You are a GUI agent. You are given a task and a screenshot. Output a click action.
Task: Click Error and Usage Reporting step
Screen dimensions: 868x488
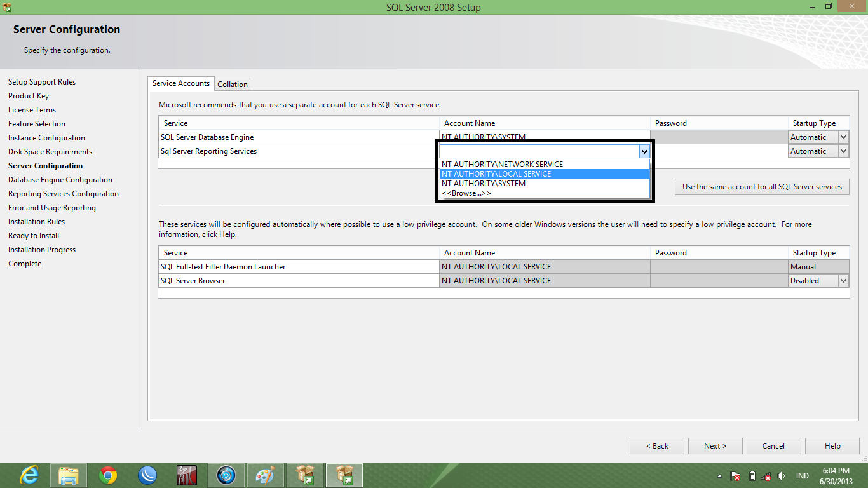pos(52,208)
